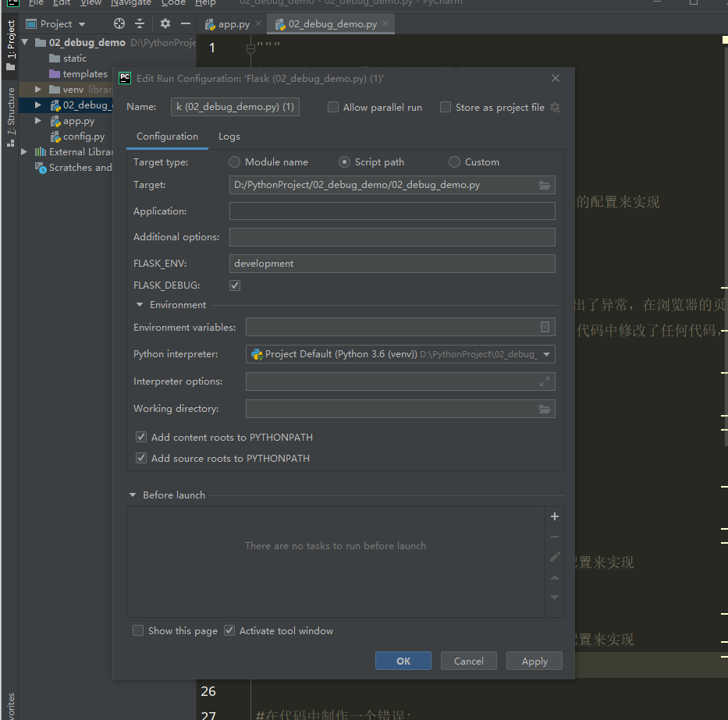This screenshot has width=728, height=720.
Task: Enable Show this page checkbox
Action: click(x=138, y=630)
